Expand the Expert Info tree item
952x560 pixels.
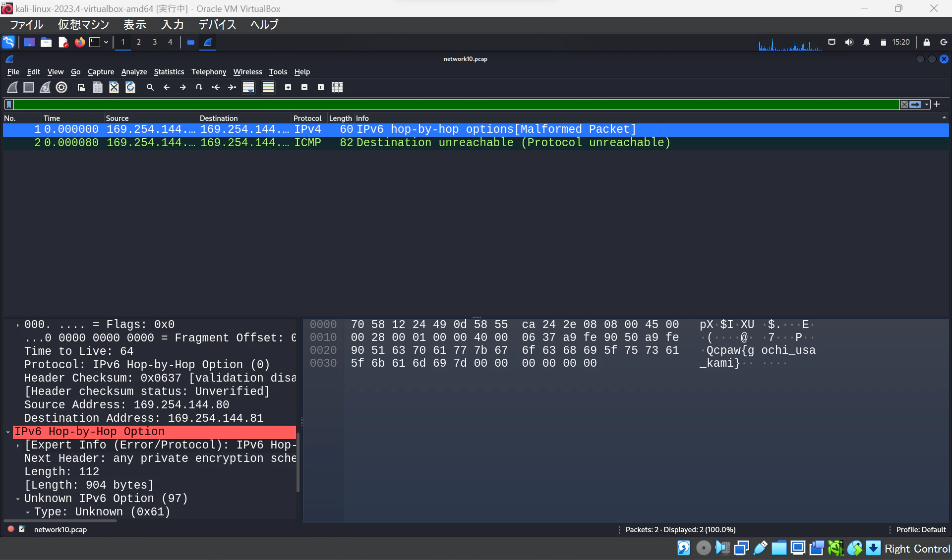(18, 446)
